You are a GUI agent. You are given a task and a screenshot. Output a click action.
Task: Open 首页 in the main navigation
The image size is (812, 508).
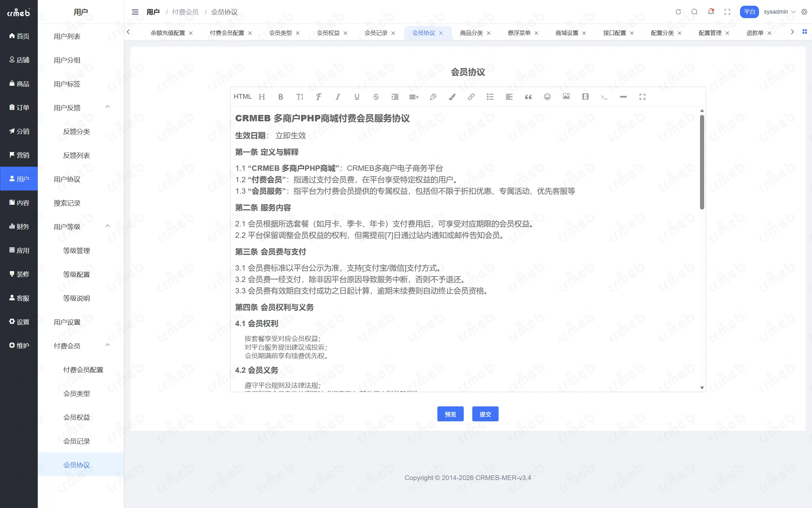point(19,36)
